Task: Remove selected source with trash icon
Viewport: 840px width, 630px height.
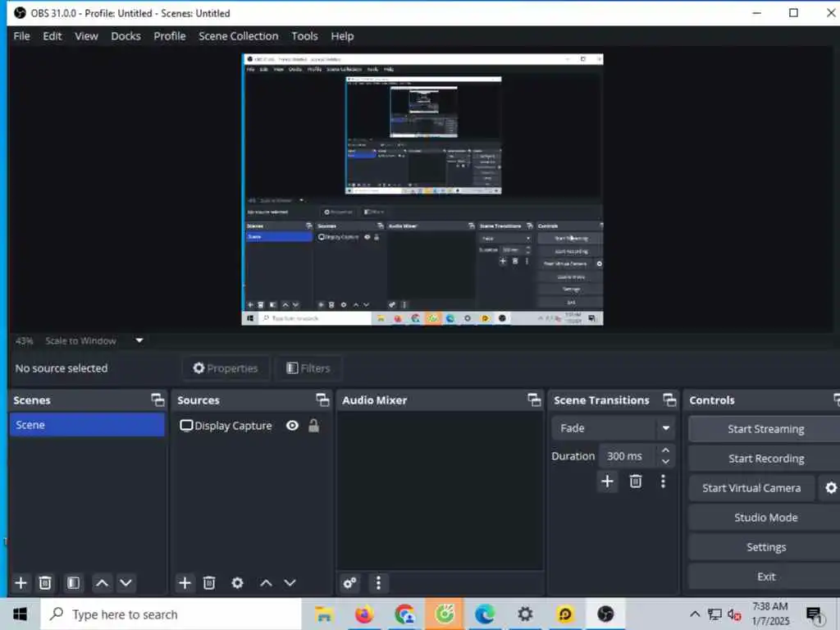Action: (x=209, y=583)
